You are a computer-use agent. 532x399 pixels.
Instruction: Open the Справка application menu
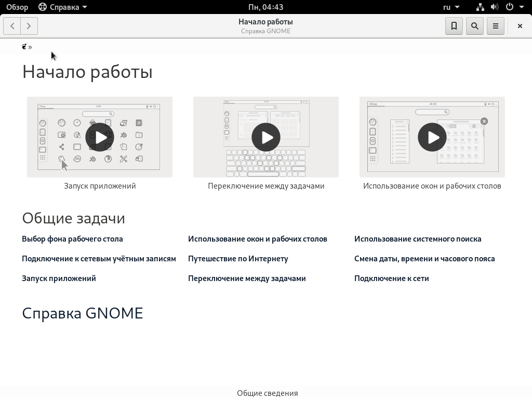coord(63,7)
